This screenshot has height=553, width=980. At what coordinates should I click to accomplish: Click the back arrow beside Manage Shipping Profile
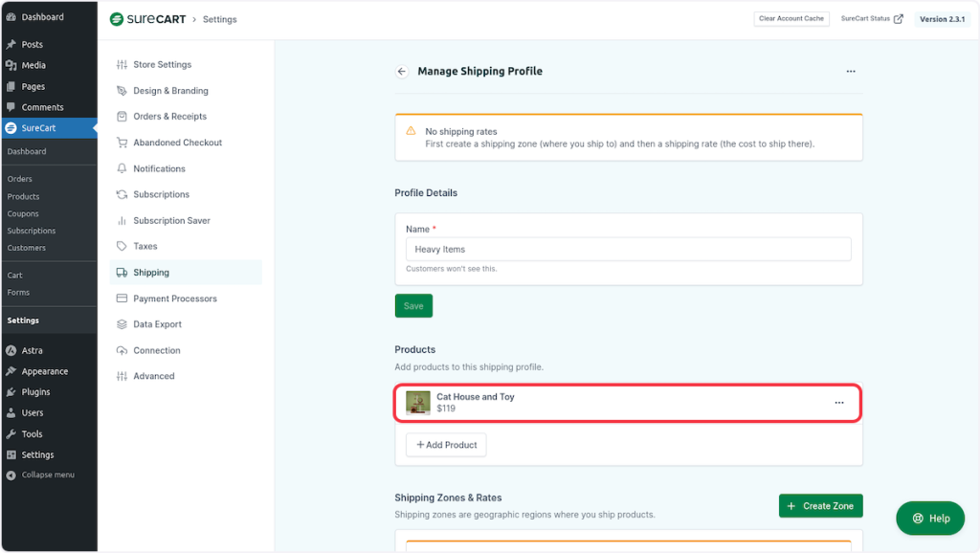[402, 72]
